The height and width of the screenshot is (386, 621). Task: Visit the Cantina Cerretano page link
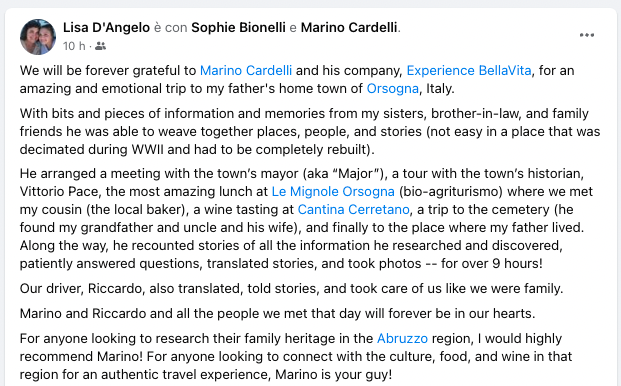(x=353, y=209)
